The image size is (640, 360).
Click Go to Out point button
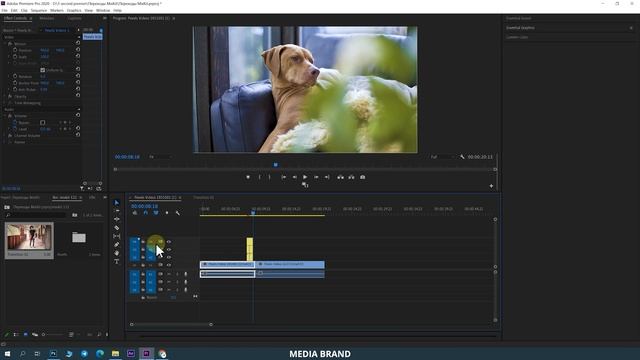coord(327,177)
